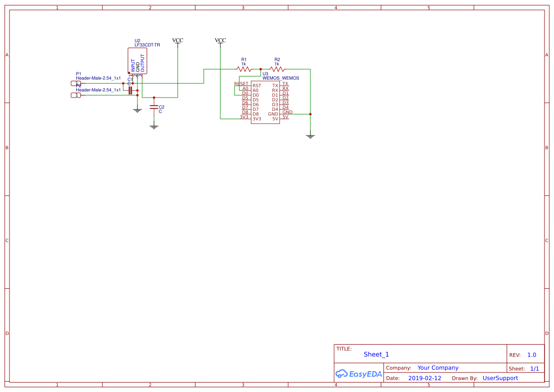The width and height of the screenshot is (554, 392).
Task: Click the P1 header pin 1 connector
Action: pyautogui.click(x=76, y=83)
